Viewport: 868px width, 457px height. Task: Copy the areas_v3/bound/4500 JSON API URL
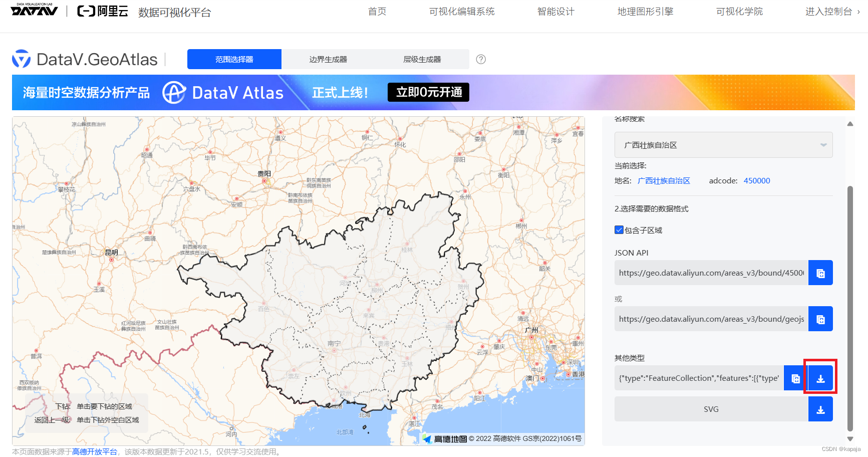pyautogui.click(x=820, y=273)
